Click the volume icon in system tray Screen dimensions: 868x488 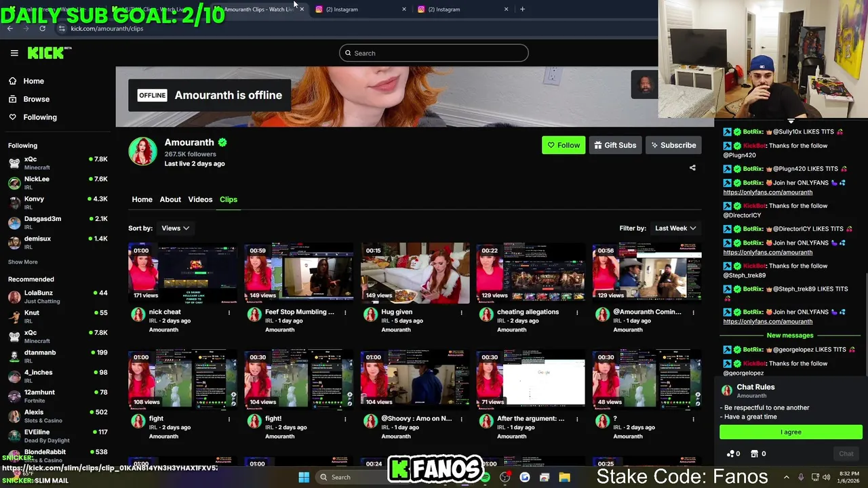pos(827,477)
